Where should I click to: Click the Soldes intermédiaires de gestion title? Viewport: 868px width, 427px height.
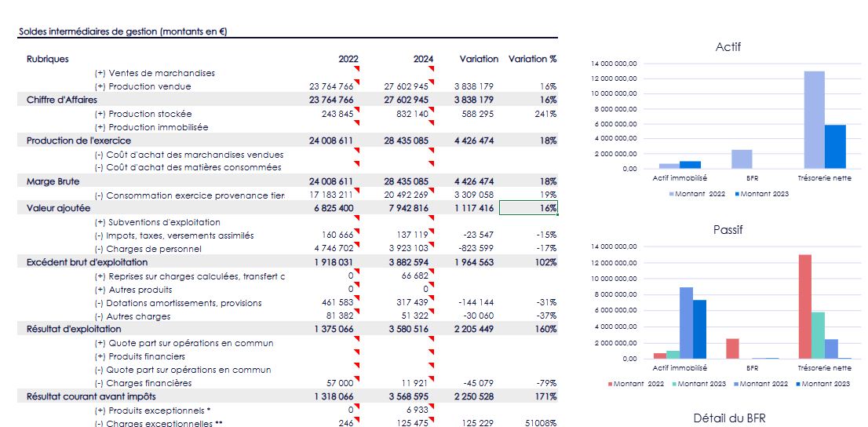click(122, 32)
